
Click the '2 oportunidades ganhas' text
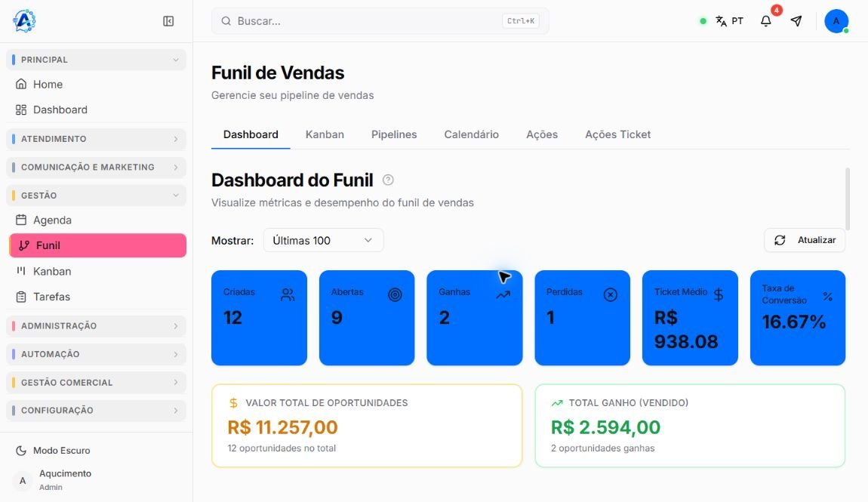point(603,448)
